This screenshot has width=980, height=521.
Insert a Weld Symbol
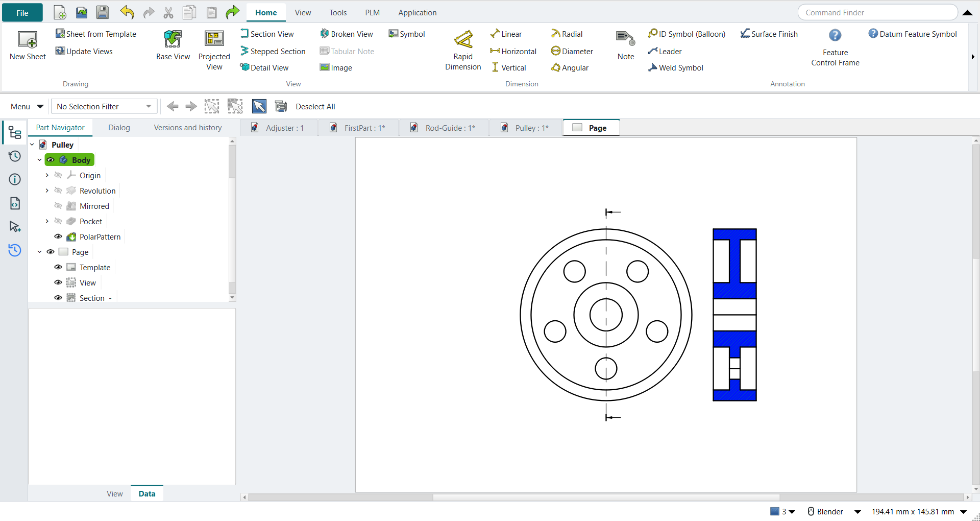click(x=676, y=67)
